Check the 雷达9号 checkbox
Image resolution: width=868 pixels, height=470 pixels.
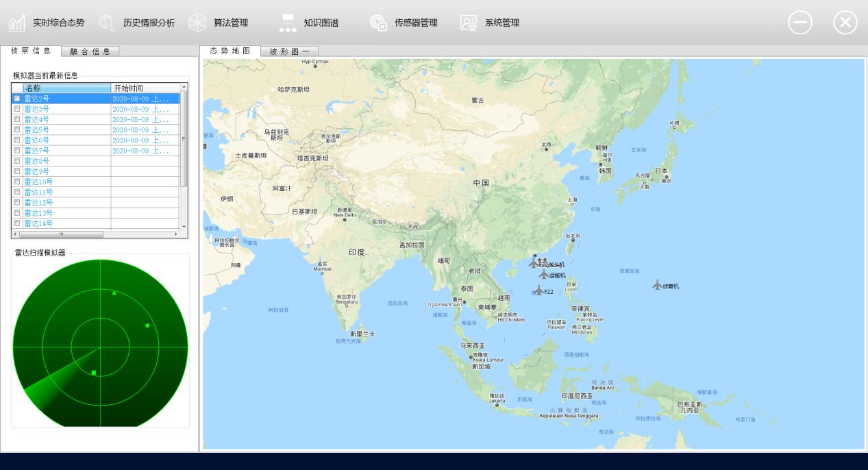click(x=17, y=171)
